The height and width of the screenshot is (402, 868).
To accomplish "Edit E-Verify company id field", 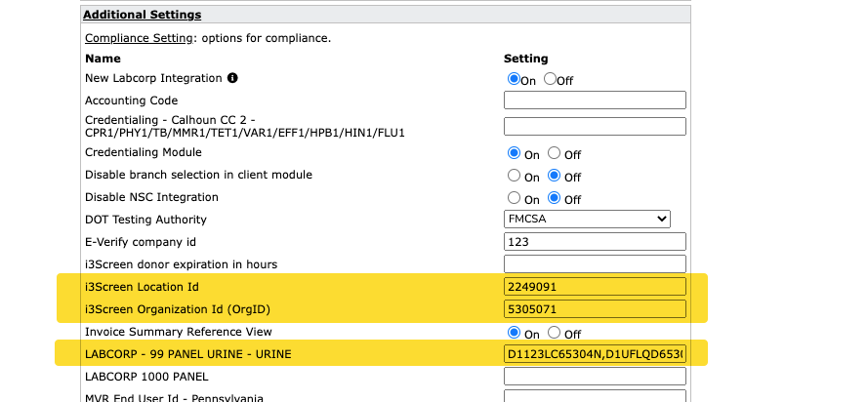I will 595,242.
